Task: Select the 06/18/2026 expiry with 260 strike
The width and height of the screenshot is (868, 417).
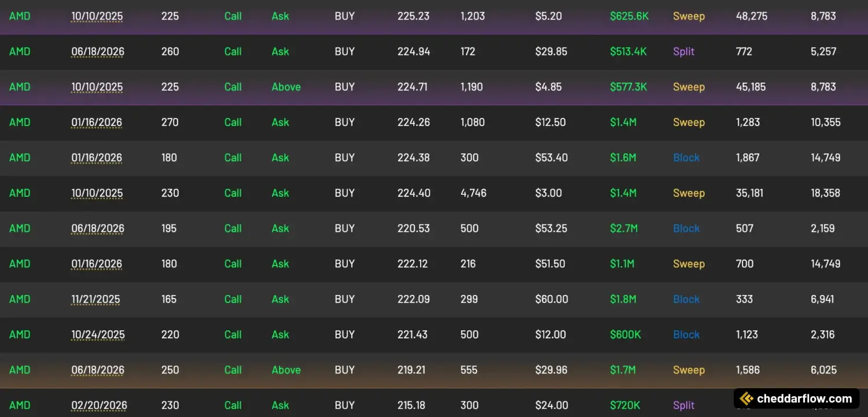Action: (x=97, y=51)
